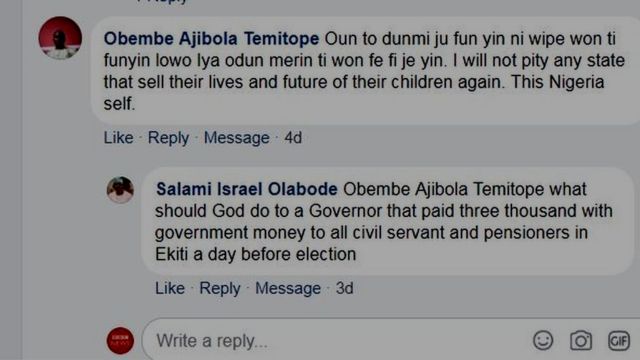Open the 4d timestamp link

point(293,138)
